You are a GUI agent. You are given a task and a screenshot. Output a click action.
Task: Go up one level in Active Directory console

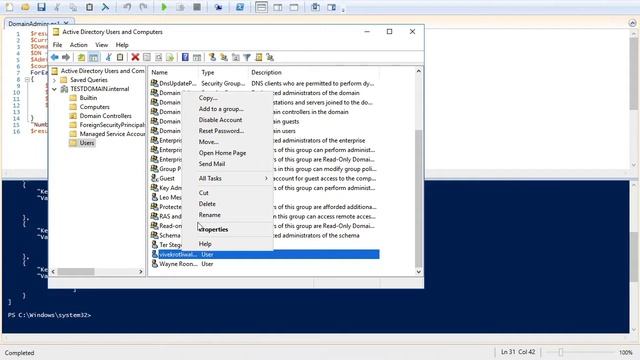coord(81,57)
